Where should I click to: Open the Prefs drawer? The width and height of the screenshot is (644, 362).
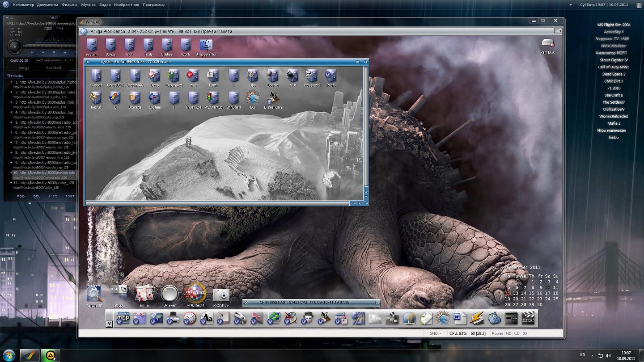click(331, 78)
